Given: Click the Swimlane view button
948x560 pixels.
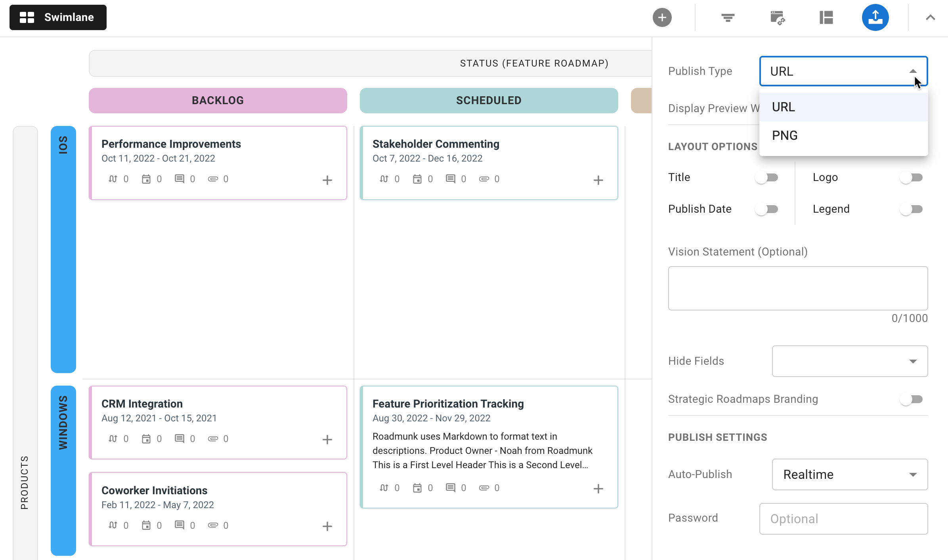Looking at the screenshot, I should click(x=58, y=17).
